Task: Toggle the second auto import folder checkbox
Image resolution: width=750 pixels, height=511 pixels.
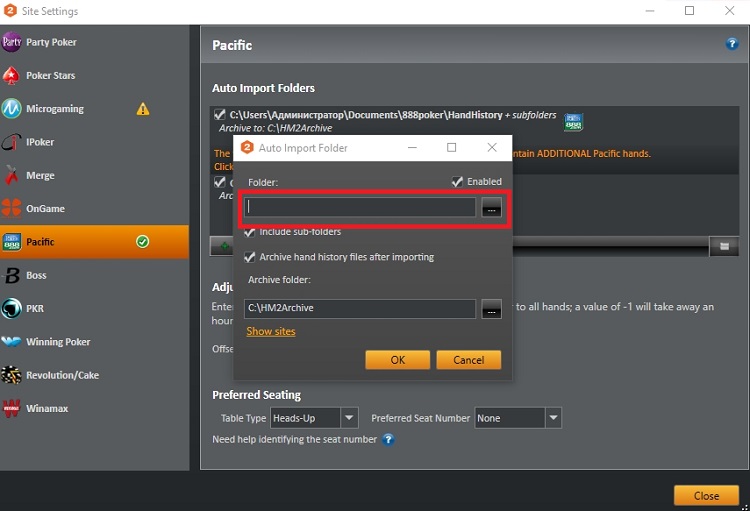Action: (220, 182)
